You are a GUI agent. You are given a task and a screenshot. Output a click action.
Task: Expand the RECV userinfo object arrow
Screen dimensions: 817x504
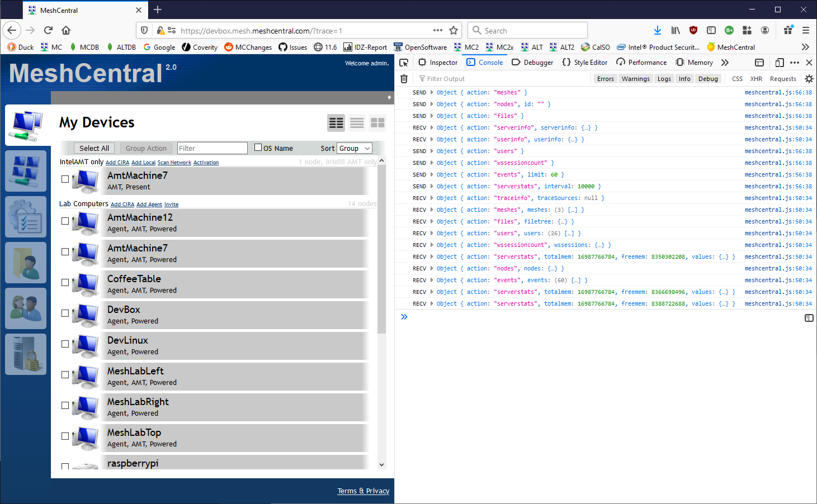432,139
